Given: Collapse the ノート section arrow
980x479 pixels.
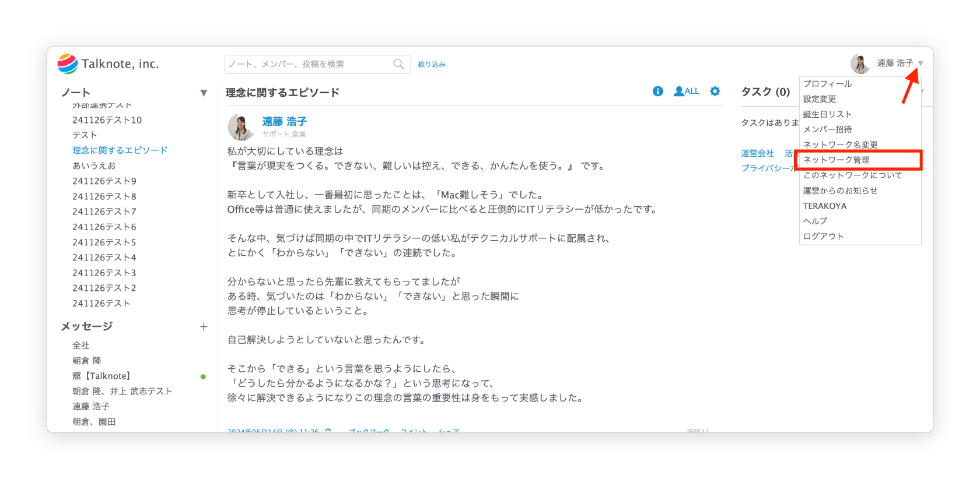Looking at the screenshot, I should (x=204, y=93).
